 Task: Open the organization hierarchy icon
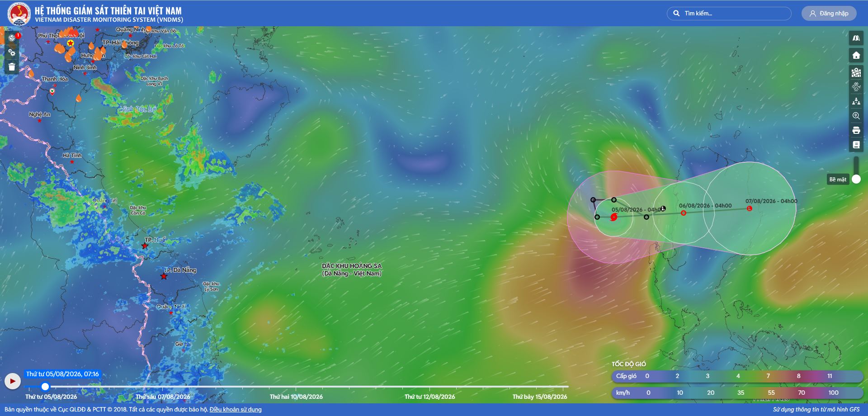point(856,101)
